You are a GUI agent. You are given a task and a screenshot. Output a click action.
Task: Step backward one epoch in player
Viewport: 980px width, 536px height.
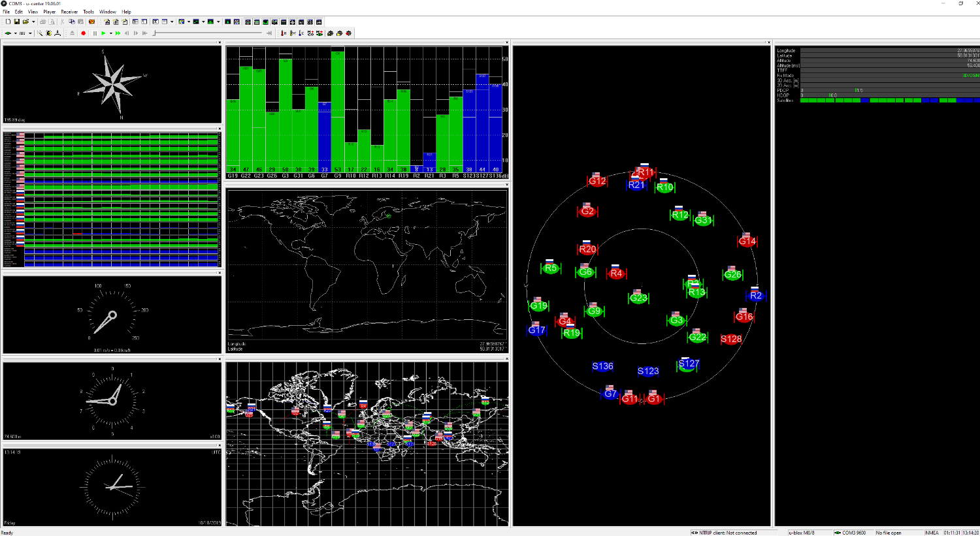(x=127, y=33)
